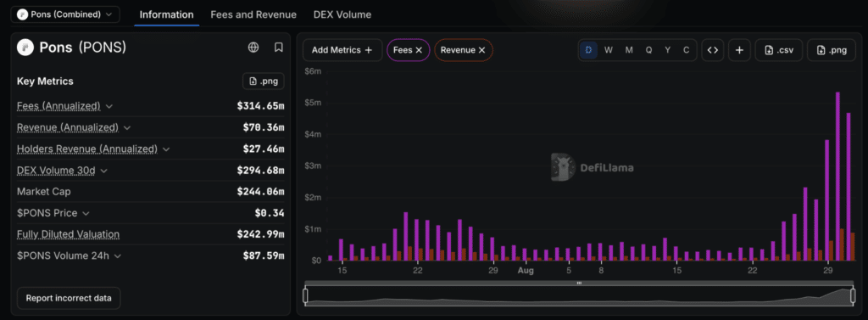This screenshot has height=320, width=868.
Task: Click the $314.65m annualized fees value
Action: coord(261,106)
